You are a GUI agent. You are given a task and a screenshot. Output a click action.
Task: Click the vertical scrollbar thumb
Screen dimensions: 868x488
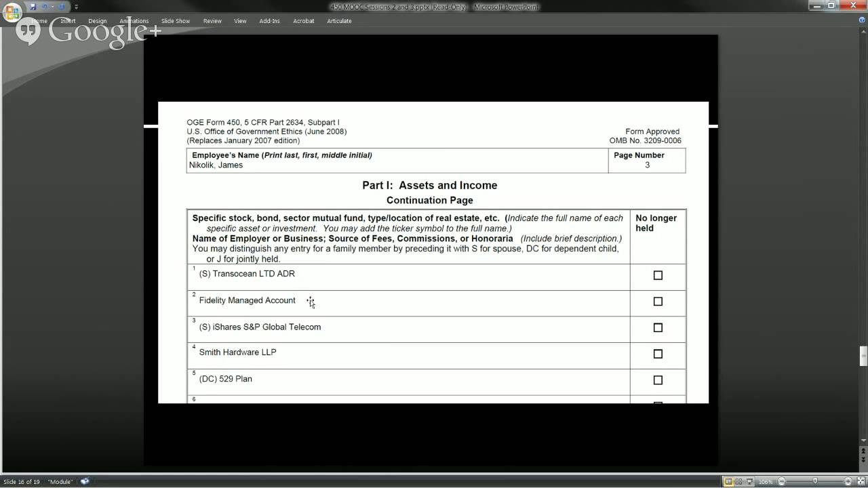[863, 356]
